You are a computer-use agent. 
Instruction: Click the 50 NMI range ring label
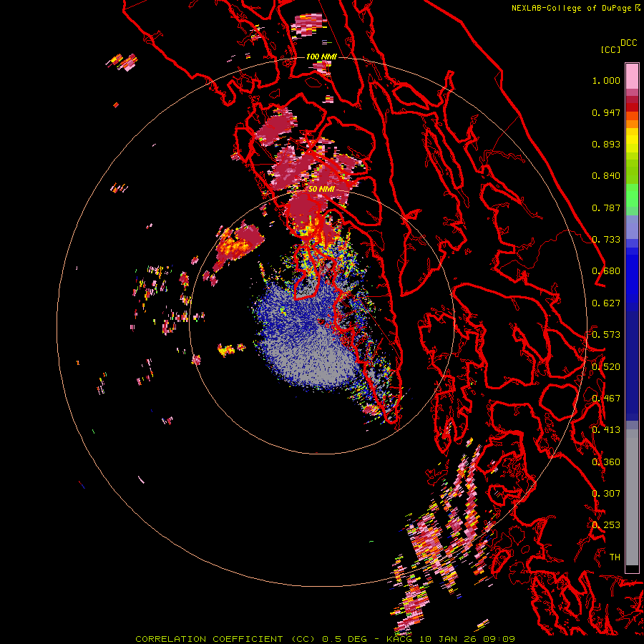pyautogui.click(x=321, y=189)
